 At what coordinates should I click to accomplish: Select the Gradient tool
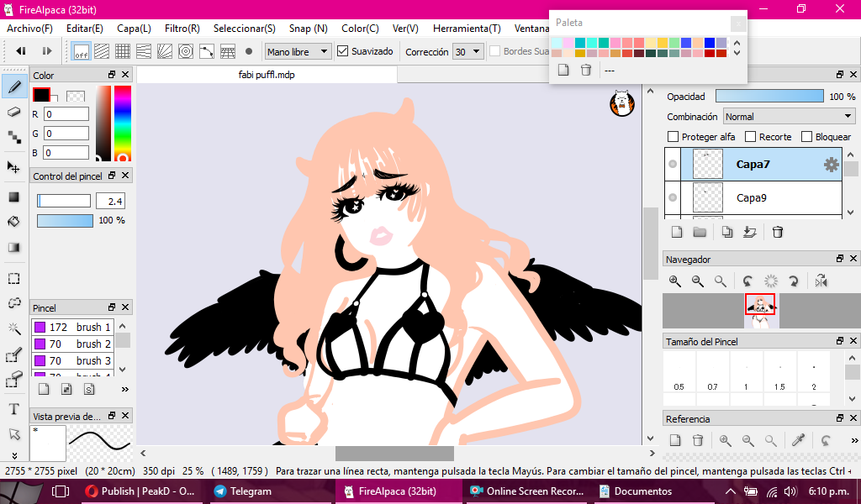(14, 247)
